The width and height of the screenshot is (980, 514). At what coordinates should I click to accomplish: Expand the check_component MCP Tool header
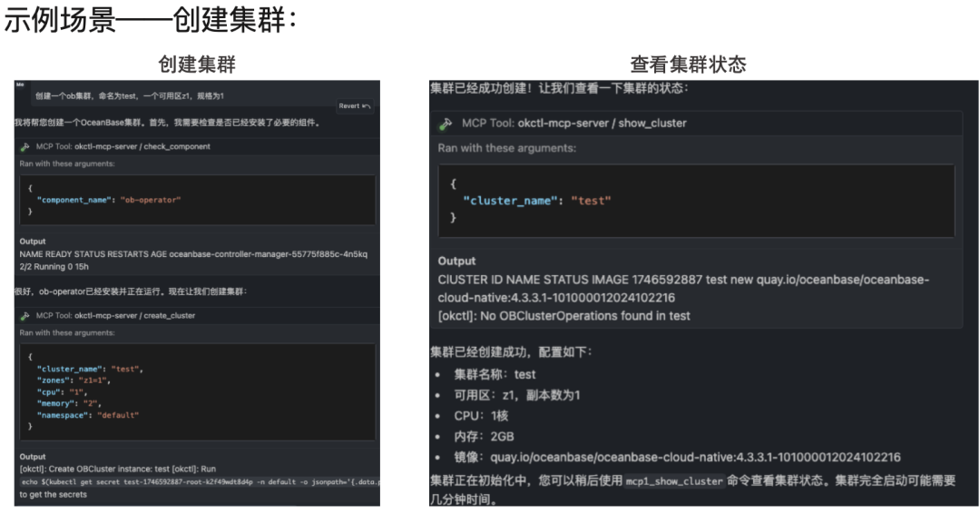122,146
